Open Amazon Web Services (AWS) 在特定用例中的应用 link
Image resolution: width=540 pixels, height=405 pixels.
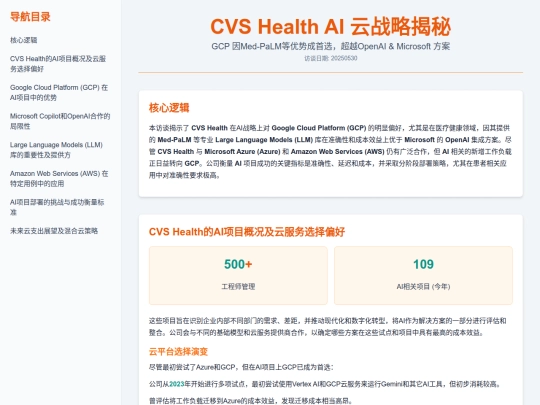pos(59,178)
